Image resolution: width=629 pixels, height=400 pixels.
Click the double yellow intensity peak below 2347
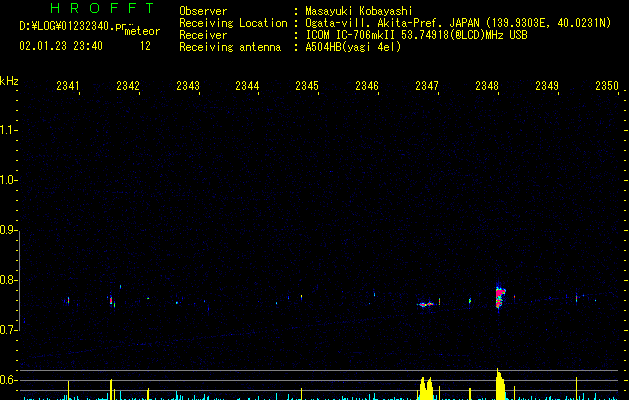(x=426, y=388)
